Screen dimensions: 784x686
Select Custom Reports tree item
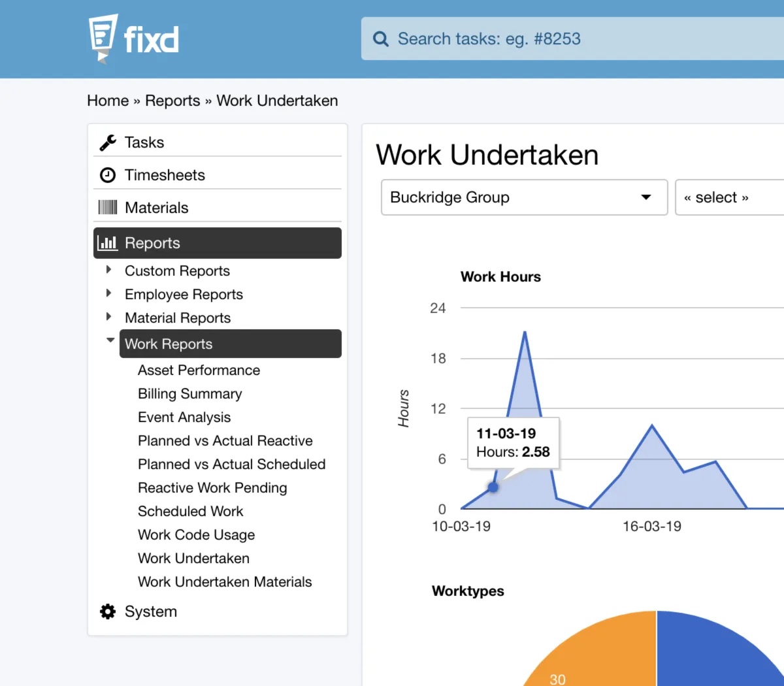click(x=177, y=271)
